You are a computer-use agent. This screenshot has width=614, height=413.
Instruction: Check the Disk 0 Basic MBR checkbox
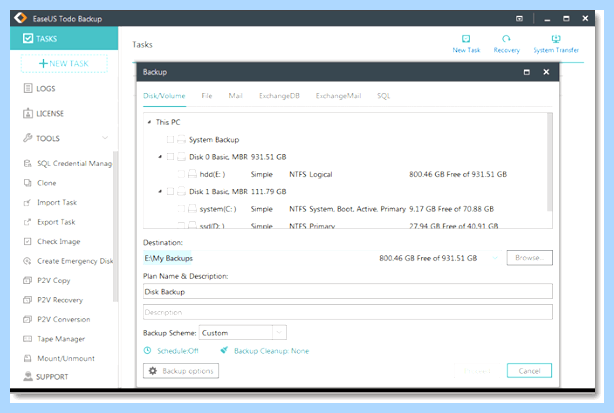(x=170, y=157)
